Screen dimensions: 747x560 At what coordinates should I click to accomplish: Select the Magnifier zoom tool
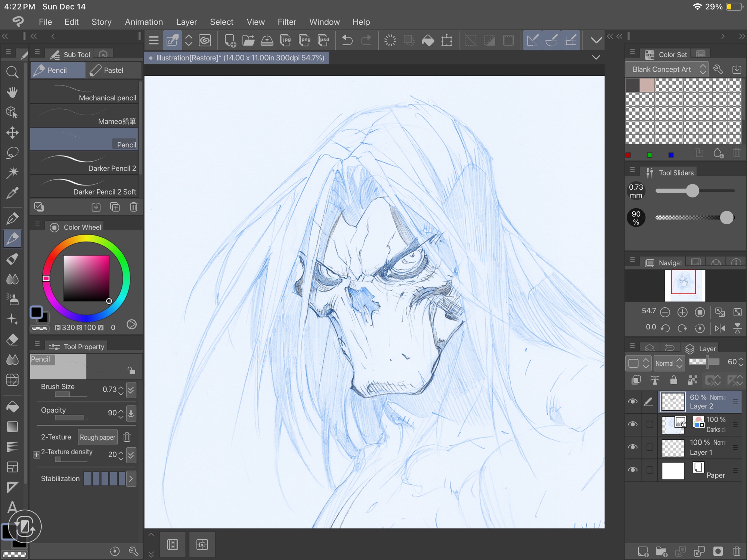coord(12,72)
